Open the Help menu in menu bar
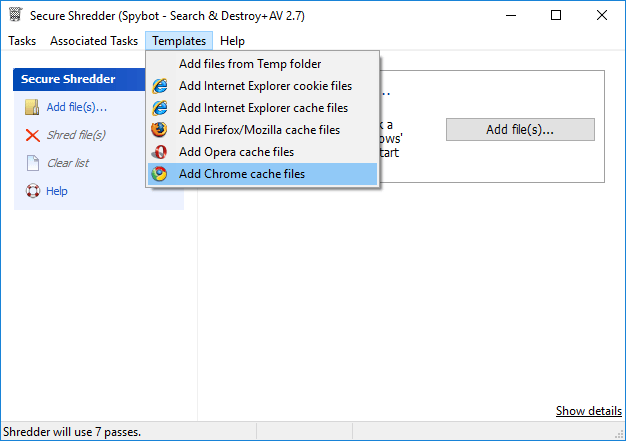The image size is (626, 441). (x=232, y=41)
